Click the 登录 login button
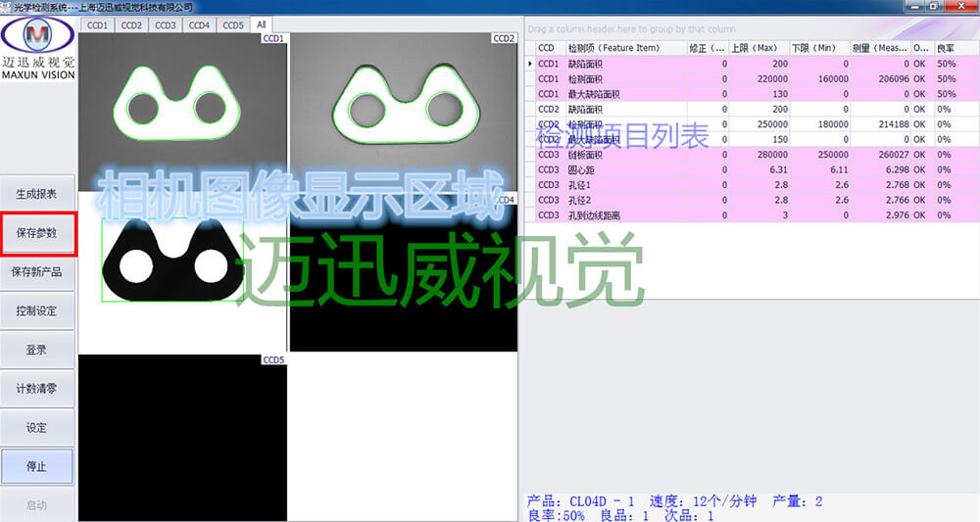Screen dimensions: 980x522 (37, 350)
